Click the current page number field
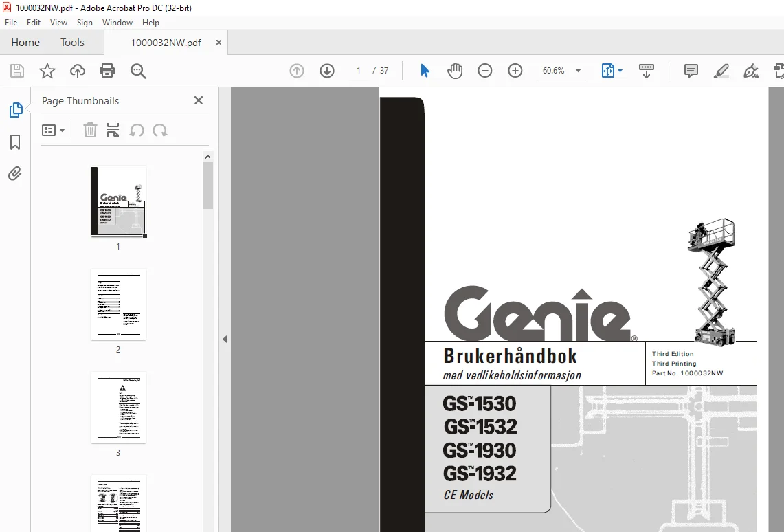Screen dimensions: 784x532 pos(359,71)
